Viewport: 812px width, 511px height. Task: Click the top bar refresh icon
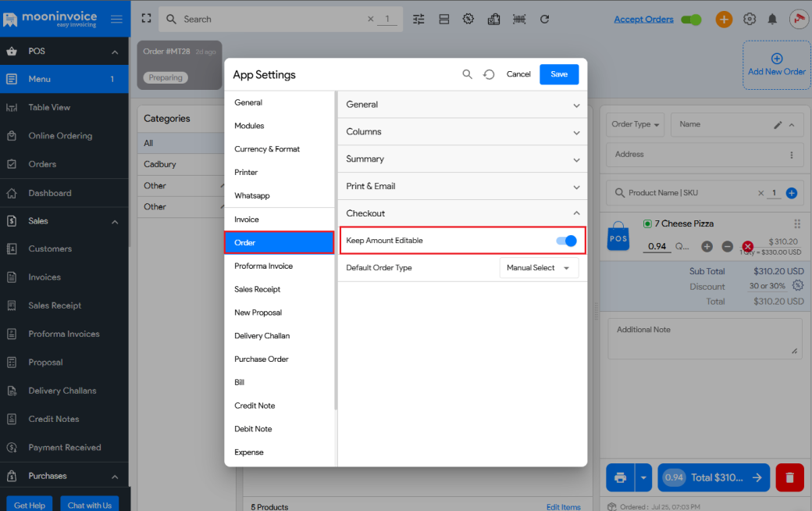click(x=544, y=20)
